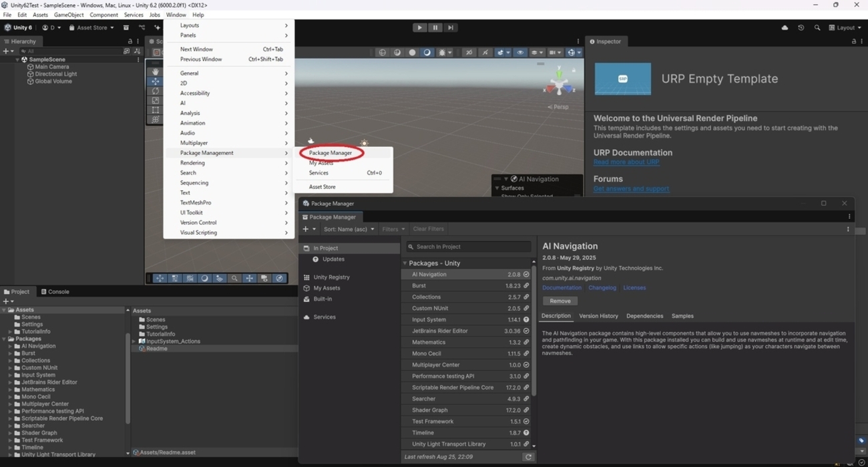Image resolution: width=868 pixels, height=467 pixels.
Task: Open the Gizmos dropdown arrow
Action: [580, 52]
